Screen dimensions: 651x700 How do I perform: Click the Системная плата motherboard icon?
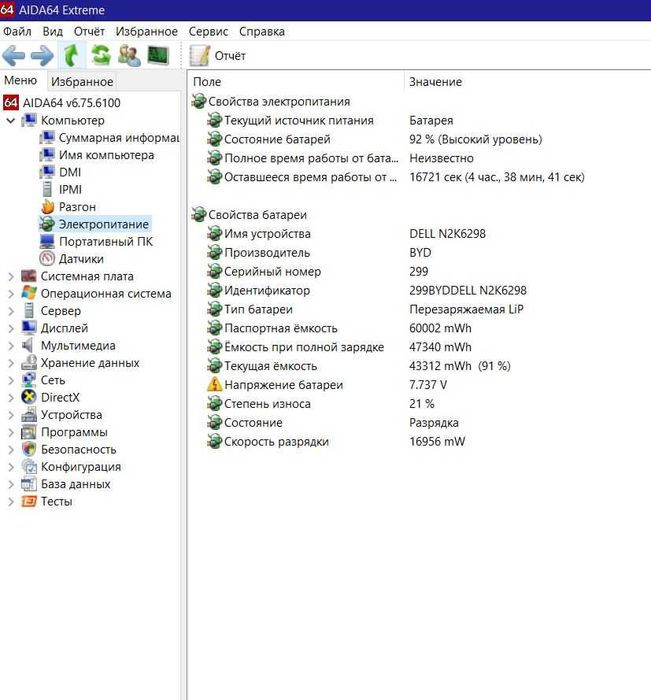point(29,276)
